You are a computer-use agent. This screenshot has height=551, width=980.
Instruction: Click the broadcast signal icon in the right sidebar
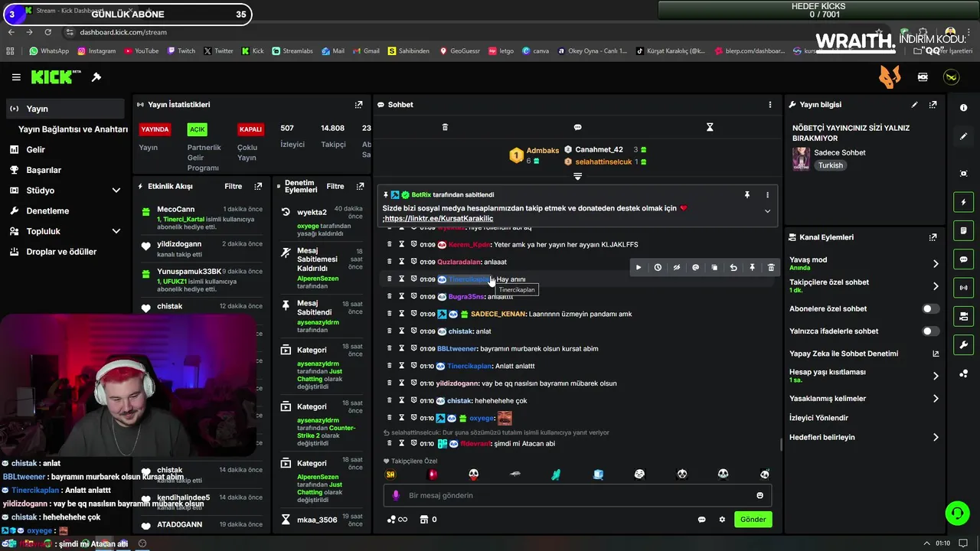tap(963, 288)
